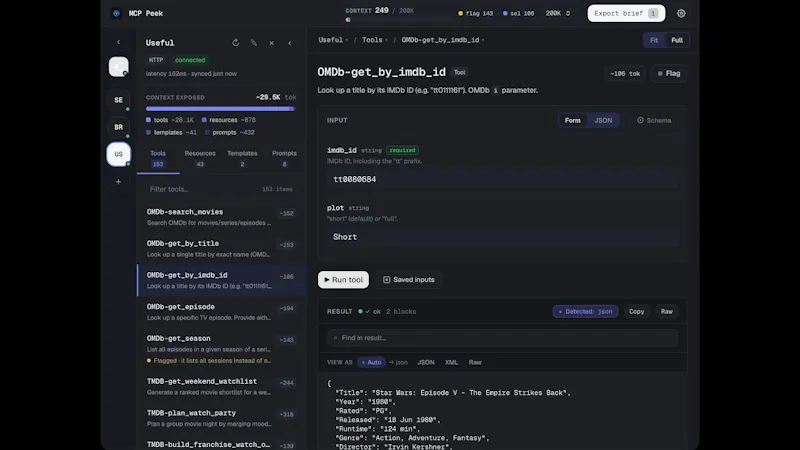800x450 pixels.
Task: Select OMDb-get_by_title tool
Action: coord(221,248)
